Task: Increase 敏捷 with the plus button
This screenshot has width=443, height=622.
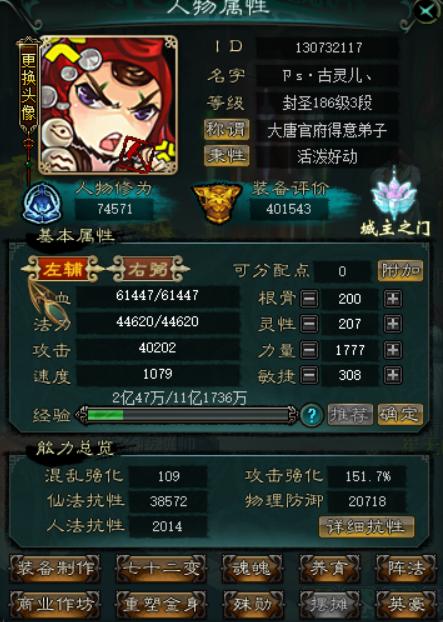Action: coord(393,375)
